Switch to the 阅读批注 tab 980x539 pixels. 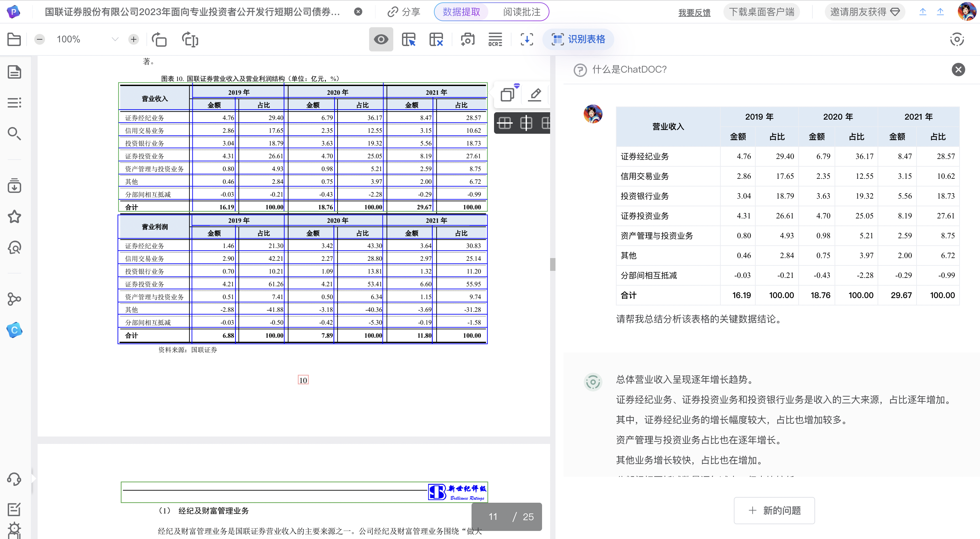522,12
